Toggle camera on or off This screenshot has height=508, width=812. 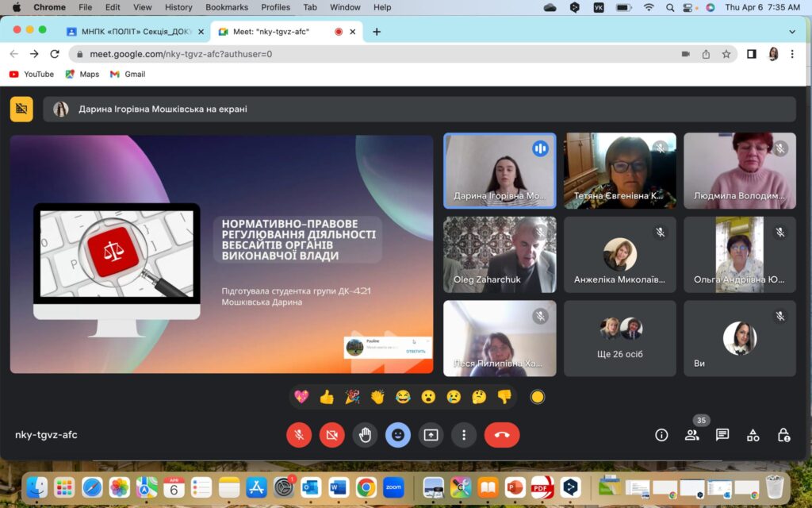[x=331, y=435]
